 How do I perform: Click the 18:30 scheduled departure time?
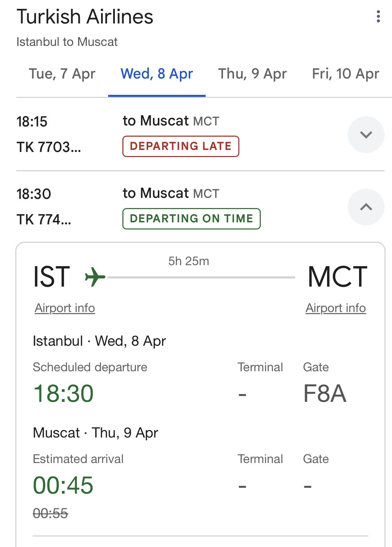pos(63,394)
